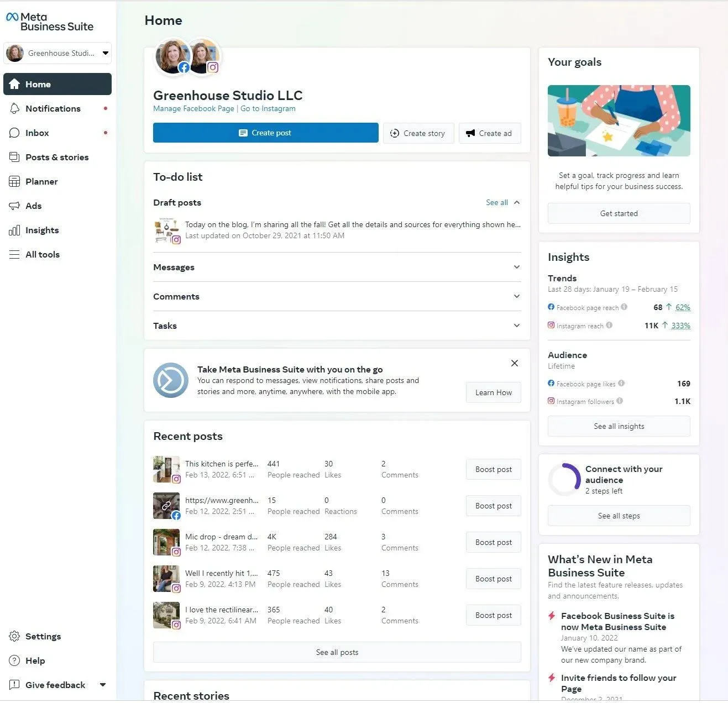Viewport: 728px width, 703px height.
Task: Select Planner from the sidebar
Action: (x=57, y=181)
